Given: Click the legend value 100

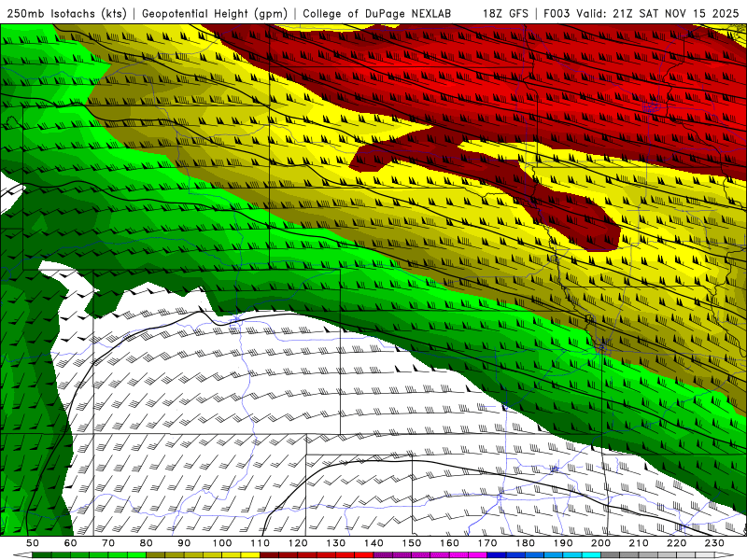Looking at the screenshot, I should pyautogui.click(x=222, y=543).
